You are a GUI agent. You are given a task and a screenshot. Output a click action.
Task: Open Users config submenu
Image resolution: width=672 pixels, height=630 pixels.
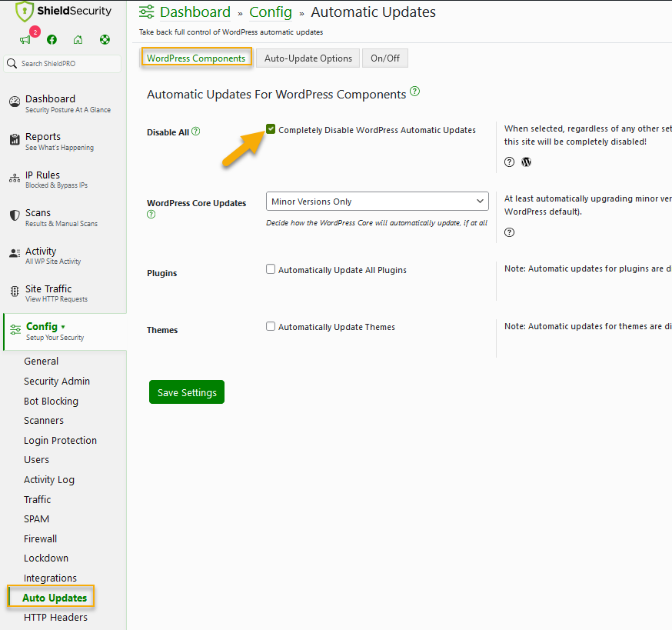[36, 459]
